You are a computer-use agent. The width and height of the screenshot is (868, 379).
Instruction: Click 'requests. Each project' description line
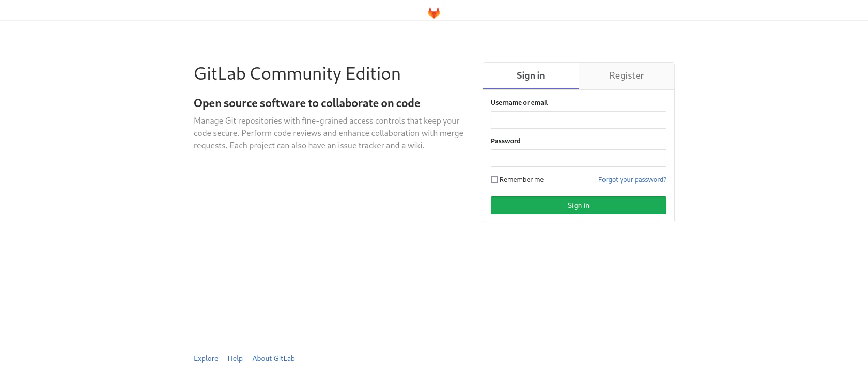(309, 146)
